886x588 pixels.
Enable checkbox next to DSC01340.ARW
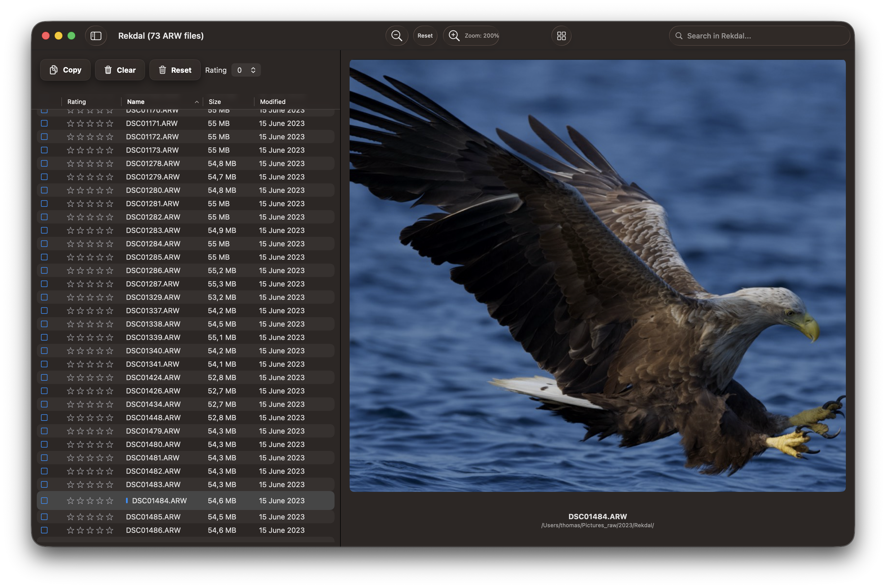(44, 351)
